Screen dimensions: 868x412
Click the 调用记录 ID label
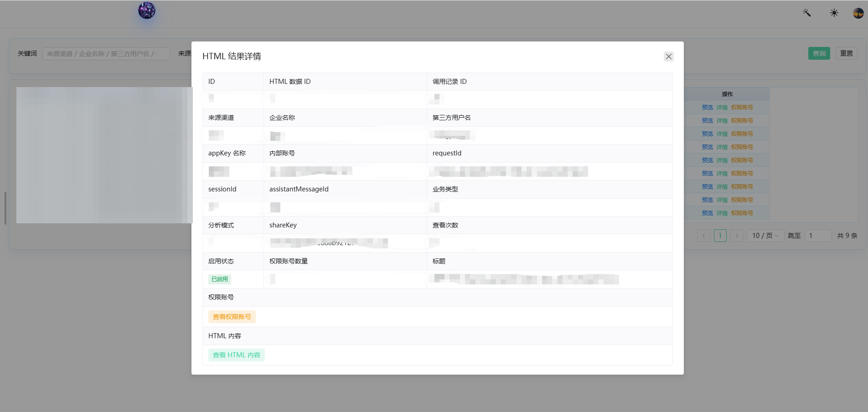[449, 82]
